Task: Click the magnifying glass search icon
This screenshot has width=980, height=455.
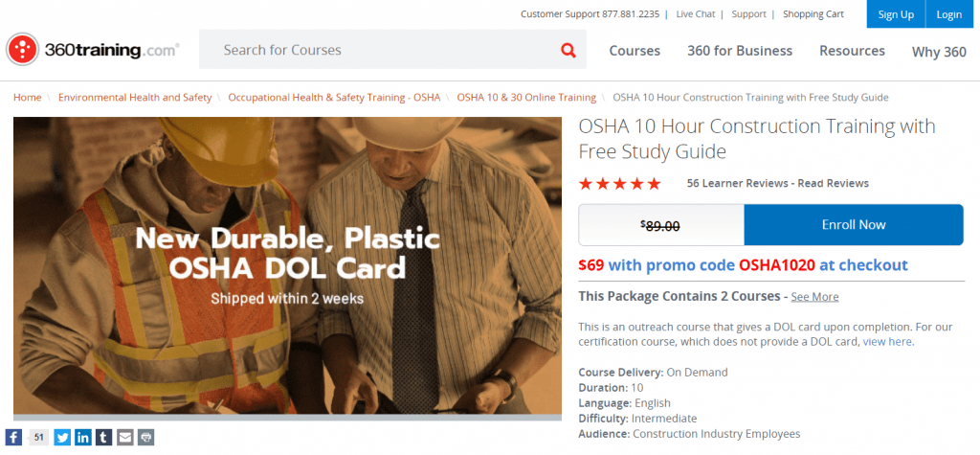Action: pos(568,50)
